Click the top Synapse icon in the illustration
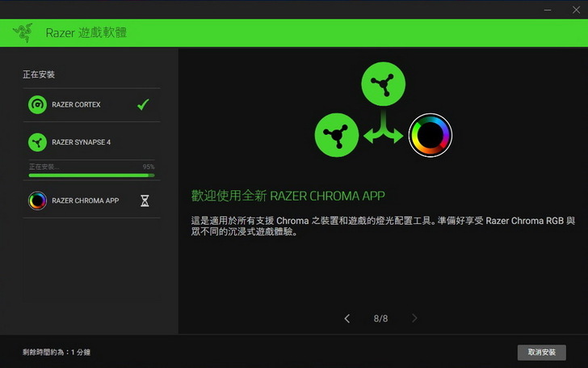The width and height of the screenshot is (588, 368). click(383, 84)
